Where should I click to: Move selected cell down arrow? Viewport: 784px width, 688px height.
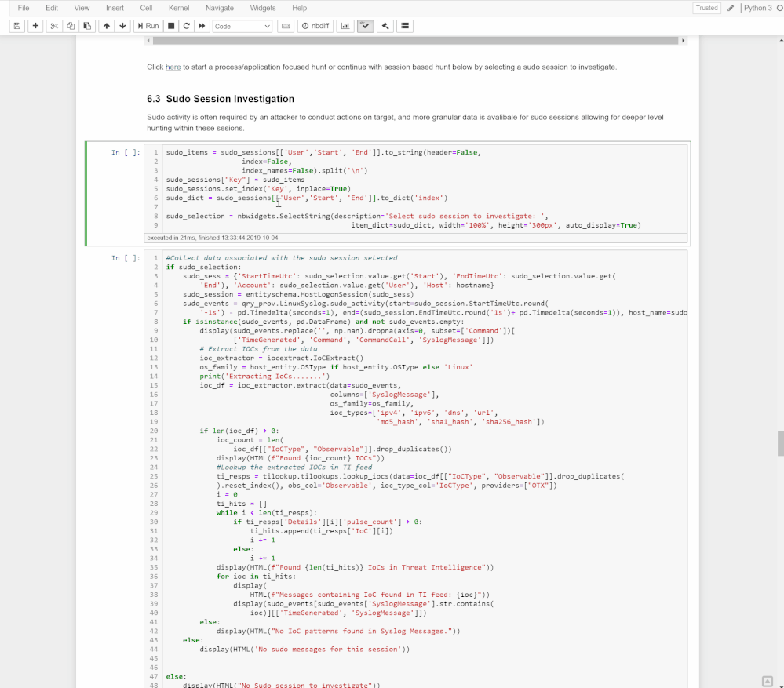click(x=122, y=26)
